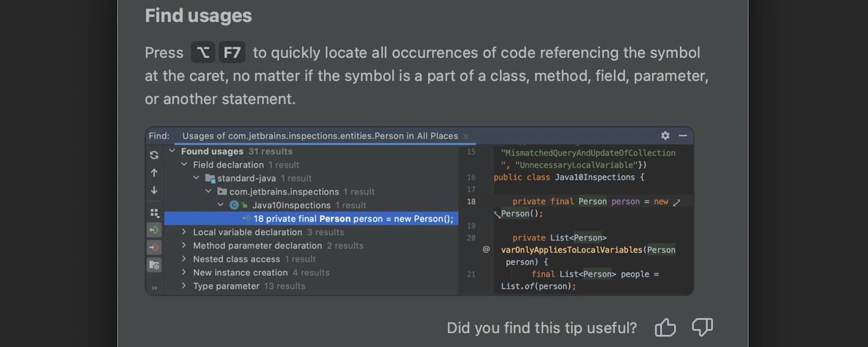Go to previous occurrence with up arrow

pos(154,172)
